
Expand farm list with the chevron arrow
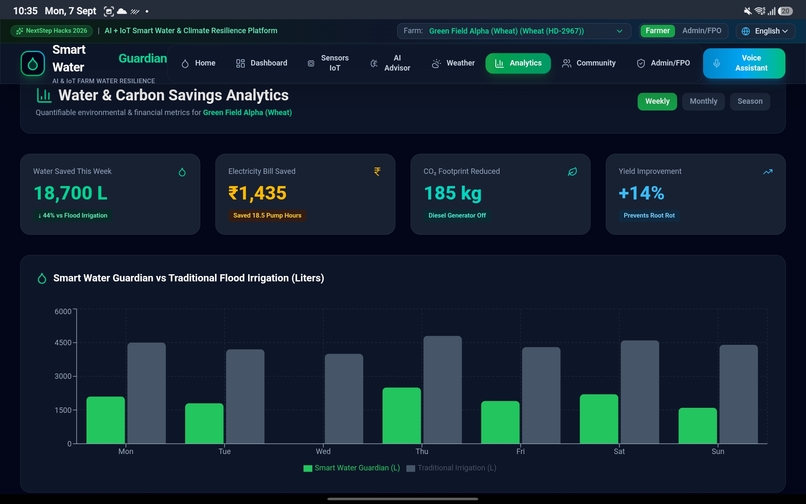pyautogui.click(x=619, y=31)
